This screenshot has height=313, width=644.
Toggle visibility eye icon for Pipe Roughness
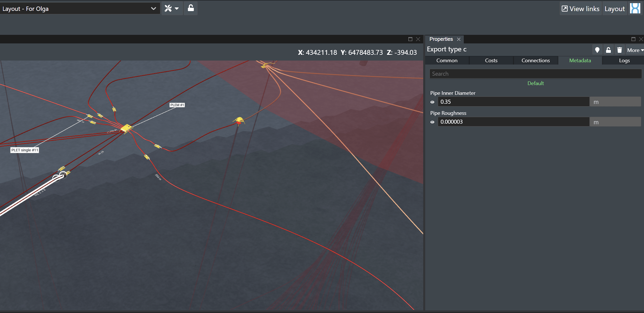coord(432,122)
